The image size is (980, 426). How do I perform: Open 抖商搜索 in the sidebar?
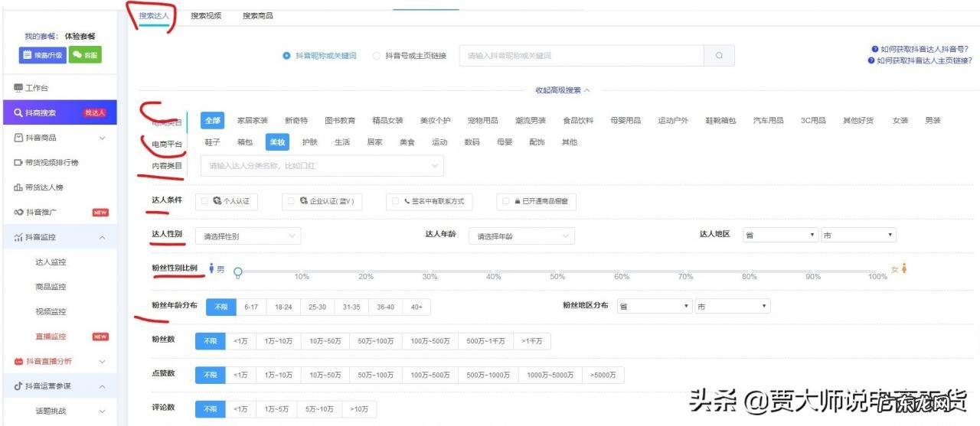60,112
